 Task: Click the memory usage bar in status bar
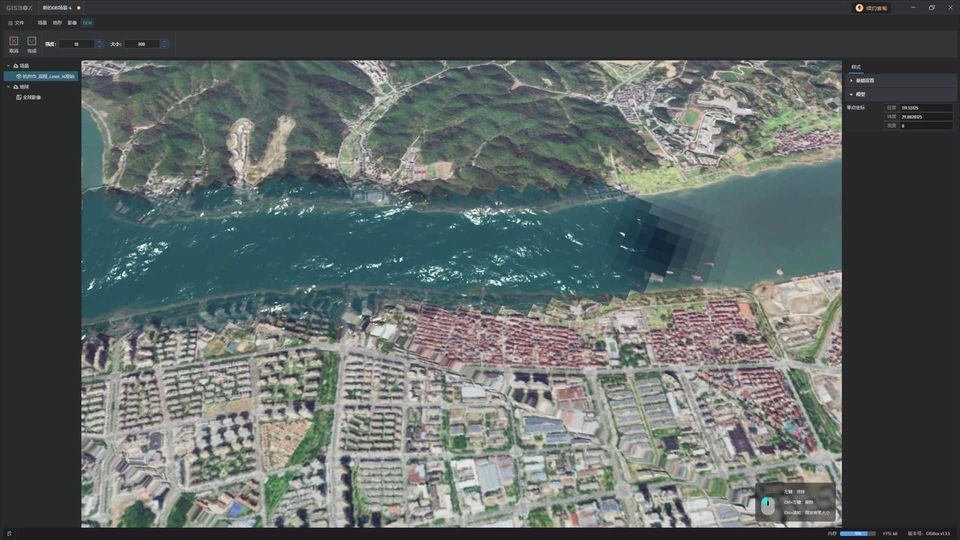point(857,533)
